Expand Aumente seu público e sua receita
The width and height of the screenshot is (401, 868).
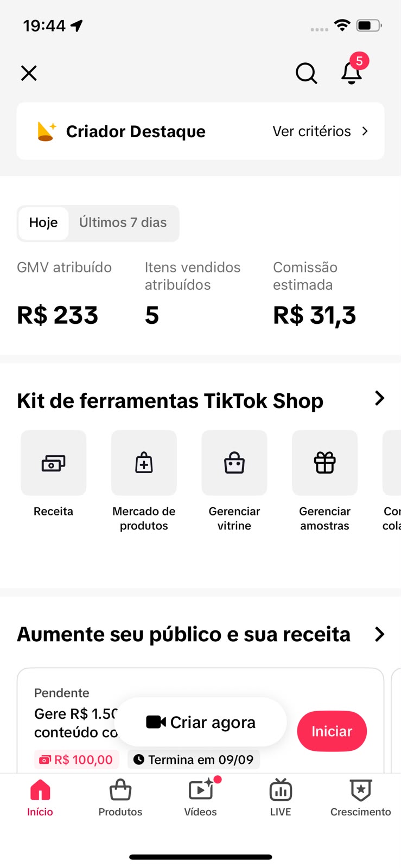click(x=379, y=634)
